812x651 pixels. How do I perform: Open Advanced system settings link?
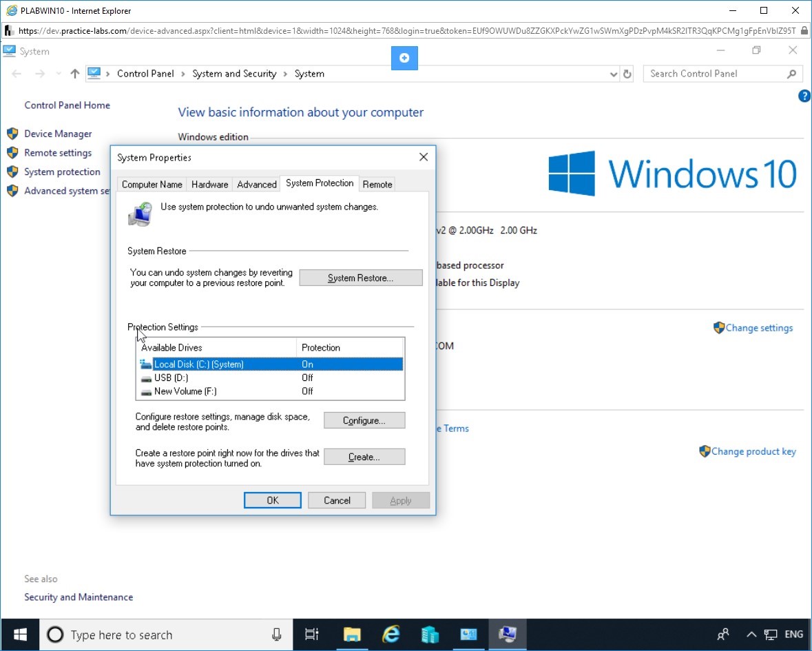67,191
